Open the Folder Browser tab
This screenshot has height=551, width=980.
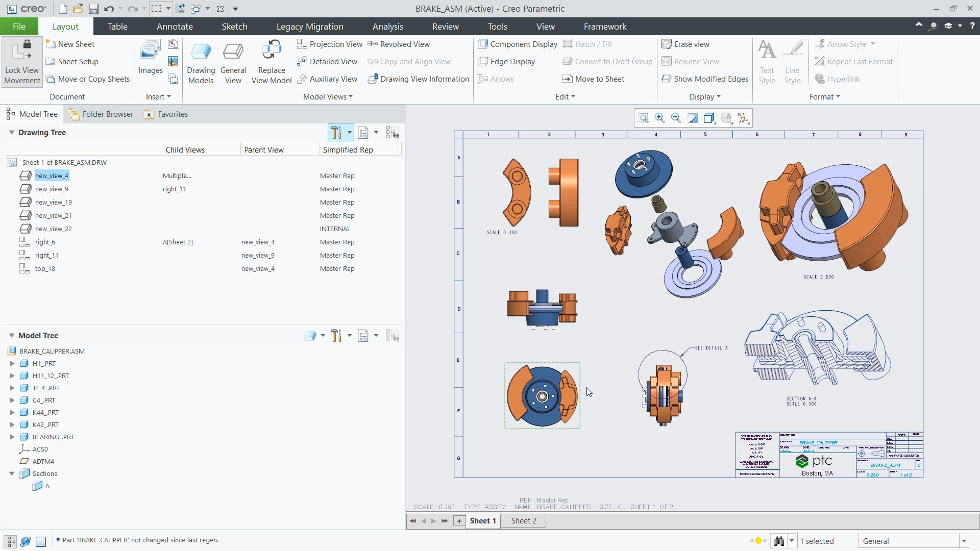pos(101,114)
